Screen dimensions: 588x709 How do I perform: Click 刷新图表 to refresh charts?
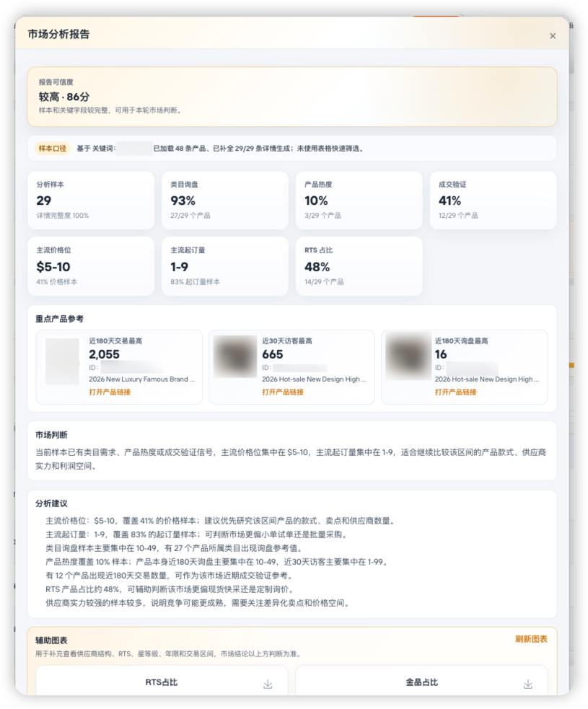point(531,639)
